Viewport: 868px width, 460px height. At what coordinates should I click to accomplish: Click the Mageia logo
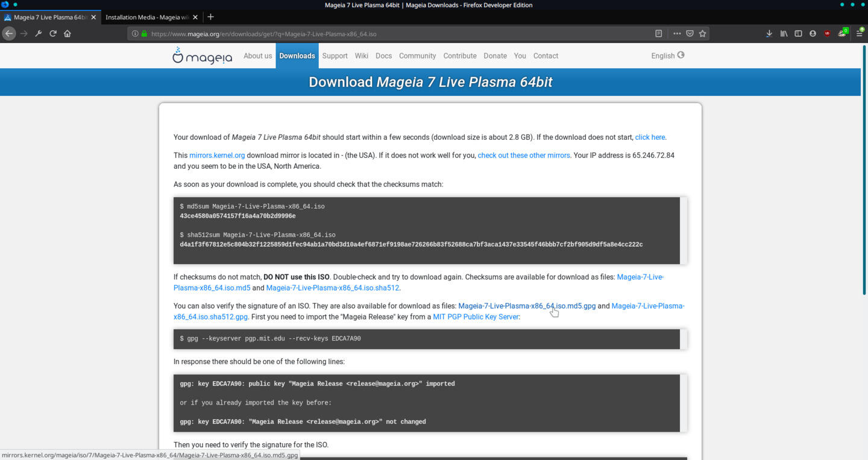pyautogui.click(x=202, y=55)
